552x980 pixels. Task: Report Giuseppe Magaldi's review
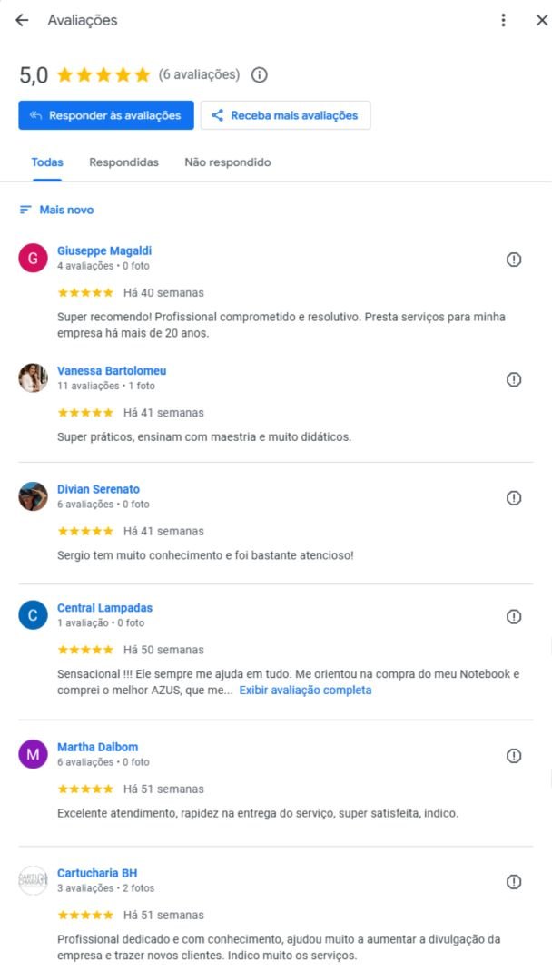(x=514, y=260)
